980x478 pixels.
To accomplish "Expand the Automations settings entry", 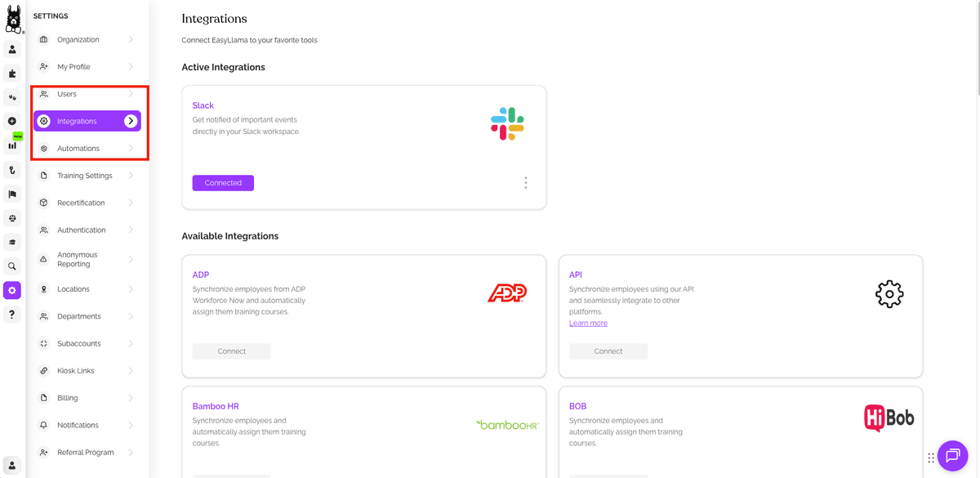I will (x=87, y=148).
